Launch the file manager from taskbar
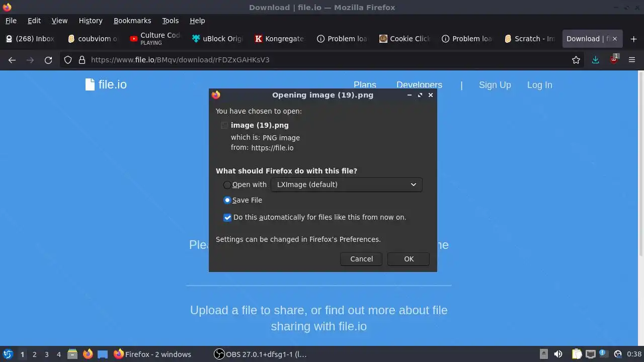Image resolution: width=644 pixels, height=362 pixels. tap(72, 354)
